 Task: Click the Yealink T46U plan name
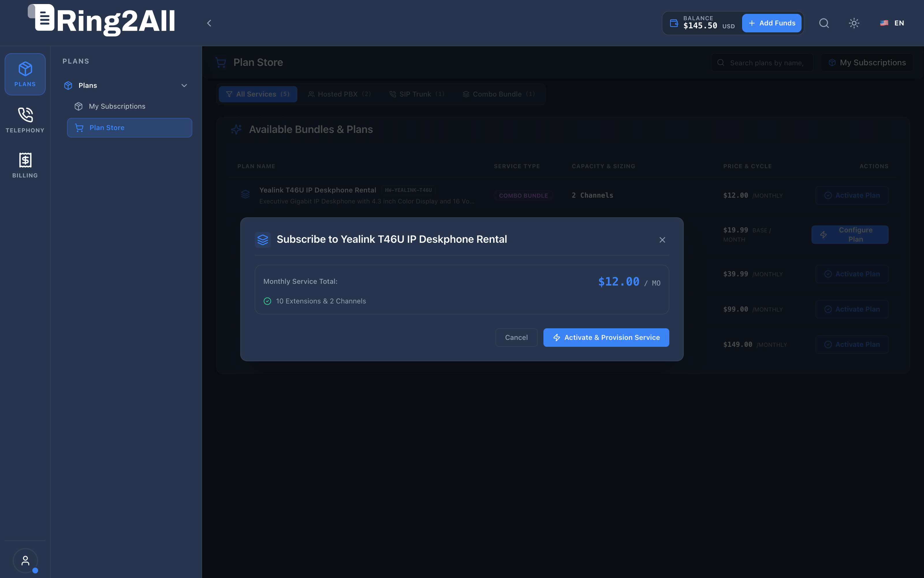[x=318, y=190]
